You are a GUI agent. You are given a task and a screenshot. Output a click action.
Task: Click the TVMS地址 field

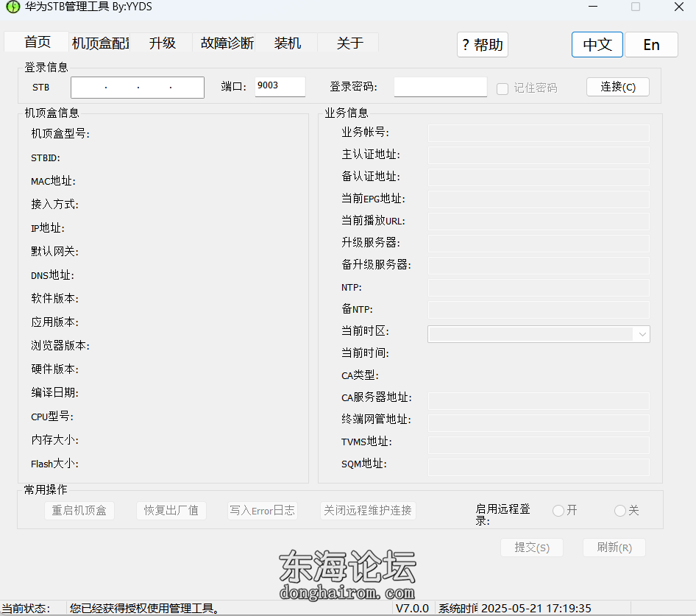click(x=539, y=445)
